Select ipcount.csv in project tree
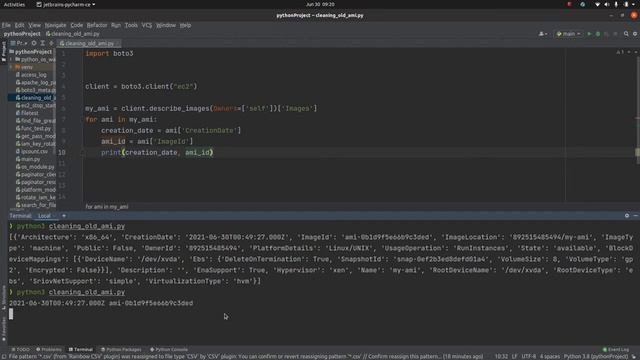Screen dimensions: 640x360 tap(31, 151)
